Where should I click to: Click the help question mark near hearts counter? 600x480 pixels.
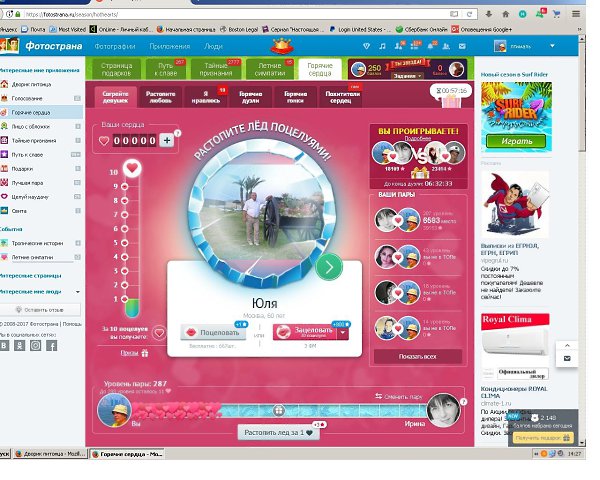(178, 133)
